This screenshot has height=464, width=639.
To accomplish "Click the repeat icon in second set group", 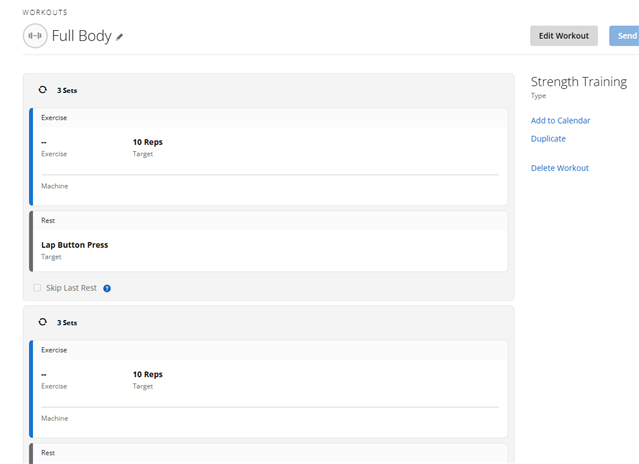I will (42, 323).
